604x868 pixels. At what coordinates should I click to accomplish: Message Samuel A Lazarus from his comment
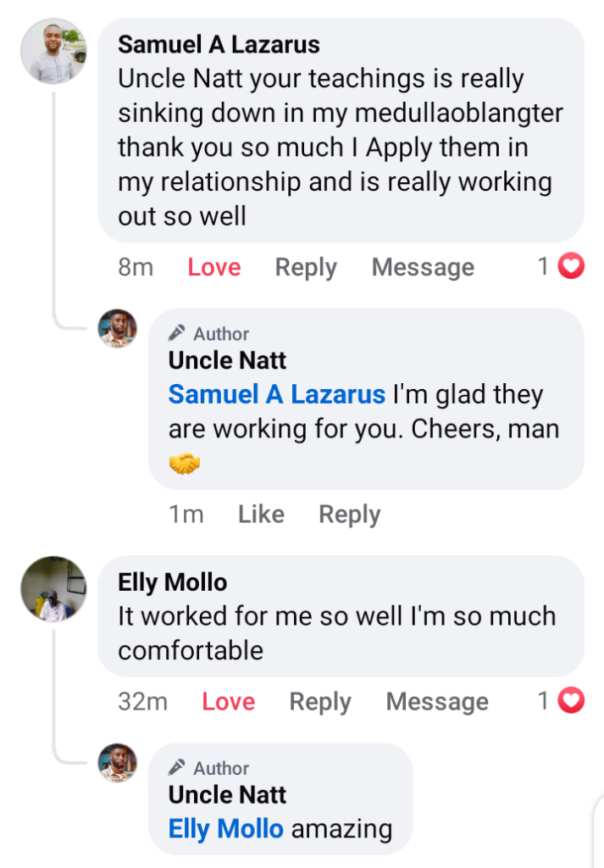[x=423, y=268]
